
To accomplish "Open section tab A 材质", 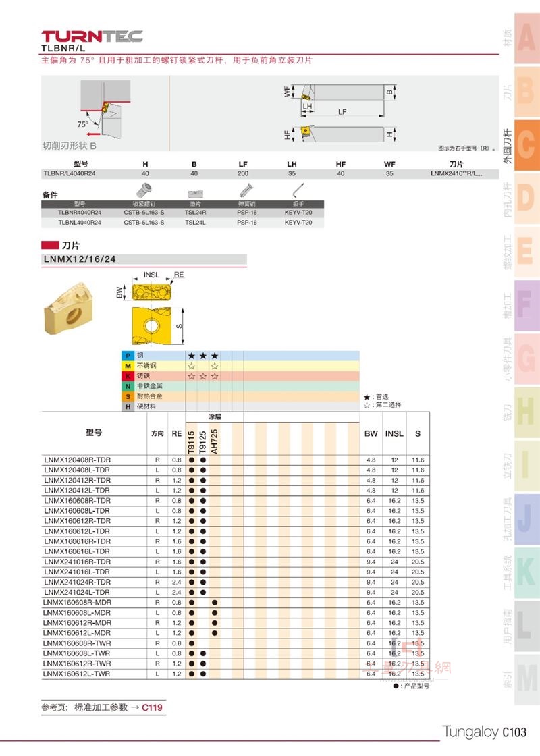I will [526, 38].
